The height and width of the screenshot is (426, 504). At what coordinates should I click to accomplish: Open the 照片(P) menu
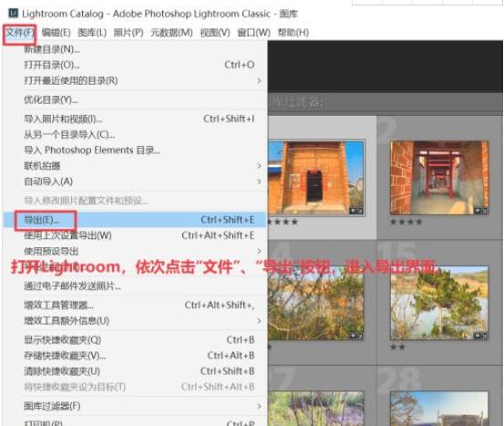tap(129, 33)
